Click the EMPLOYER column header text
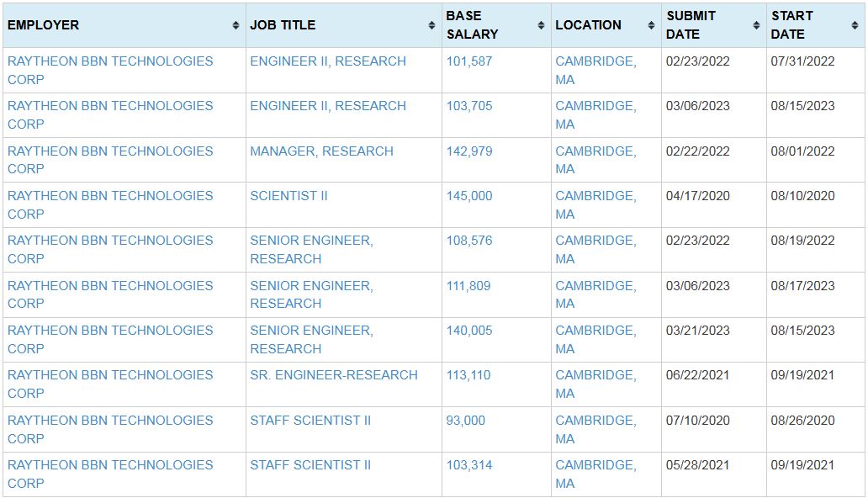The height and width of the screenshot is (498, 868). [x=43, y=25]
